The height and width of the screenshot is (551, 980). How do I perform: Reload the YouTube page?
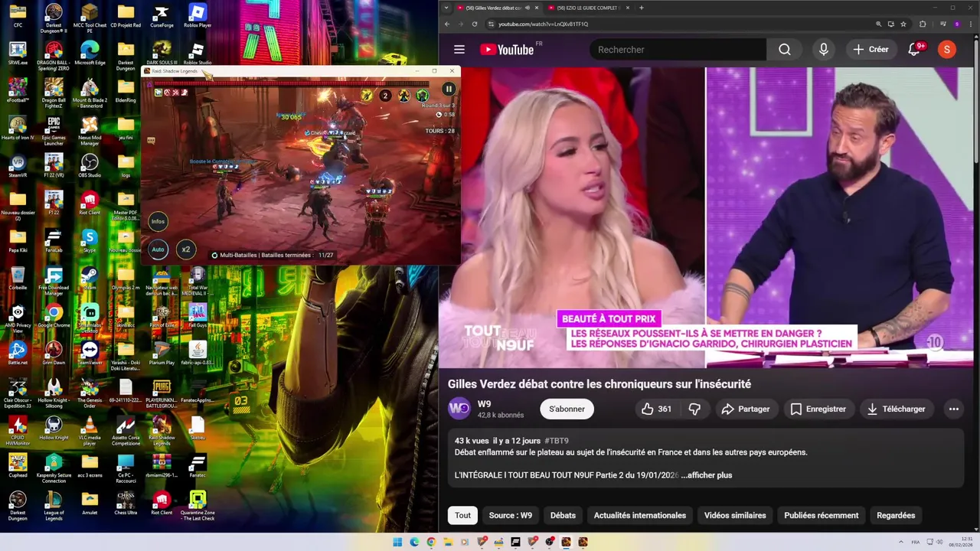(475, 24)
